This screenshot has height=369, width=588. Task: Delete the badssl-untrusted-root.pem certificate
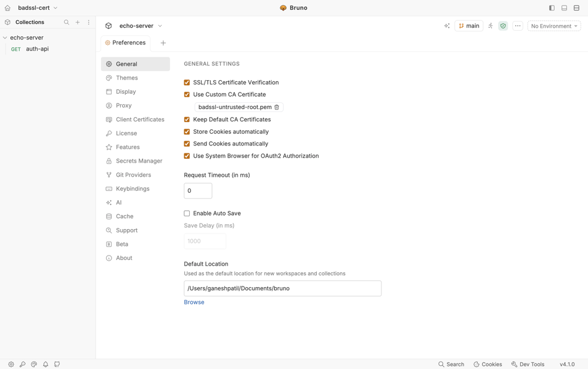(276, 107)
